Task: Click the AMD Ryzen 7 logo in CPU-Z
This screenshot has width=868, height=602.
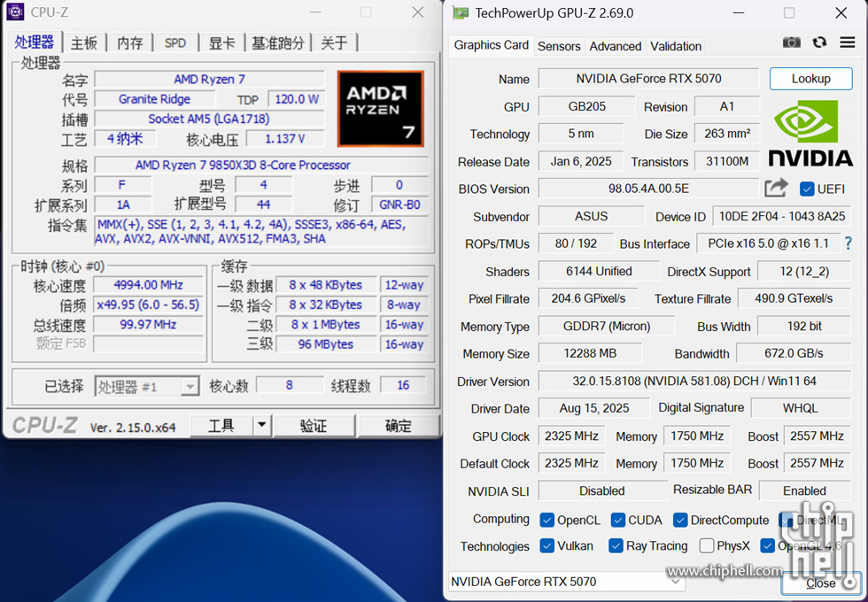Action: (381, 108)
